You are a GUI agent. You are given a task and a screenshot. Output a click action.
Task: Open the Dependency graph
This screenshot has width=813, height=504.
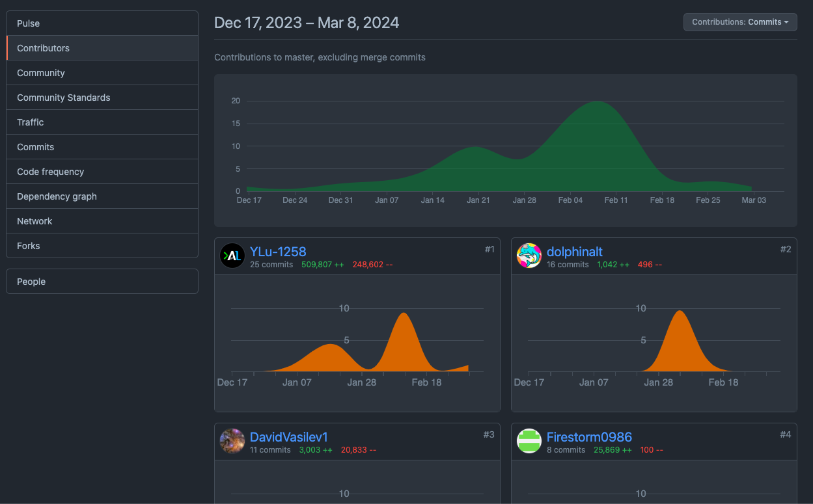[102, 196]
